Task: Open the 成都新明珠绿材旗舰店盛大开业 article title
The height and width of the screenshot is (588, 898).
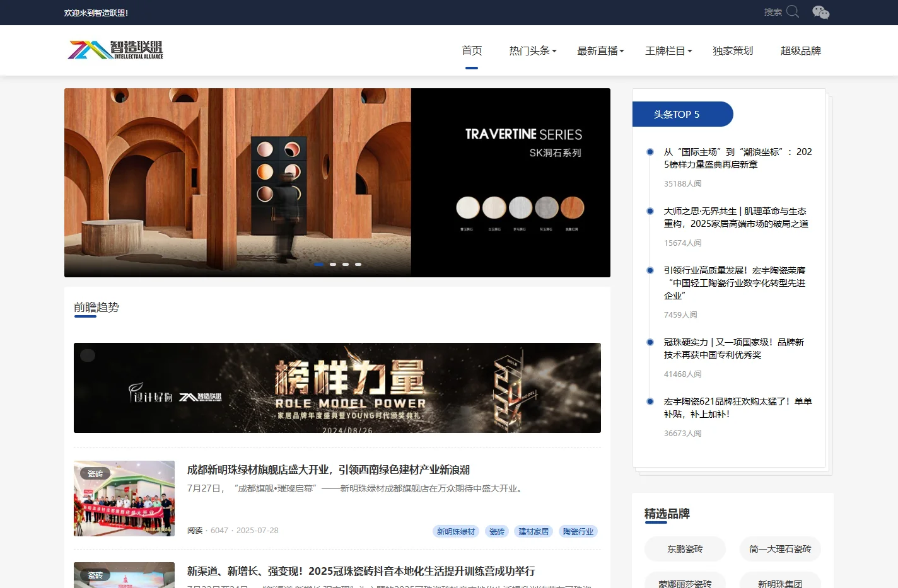Action: pyautogui.click(x=329, y=470)
